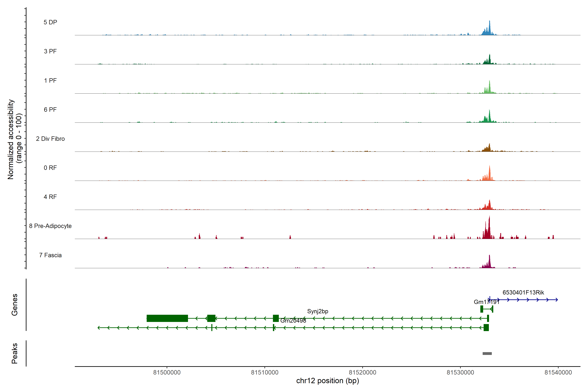Screen dimensions: 588x392
Task: Click the Synj2bp gene label
Action: coord(318,311)
